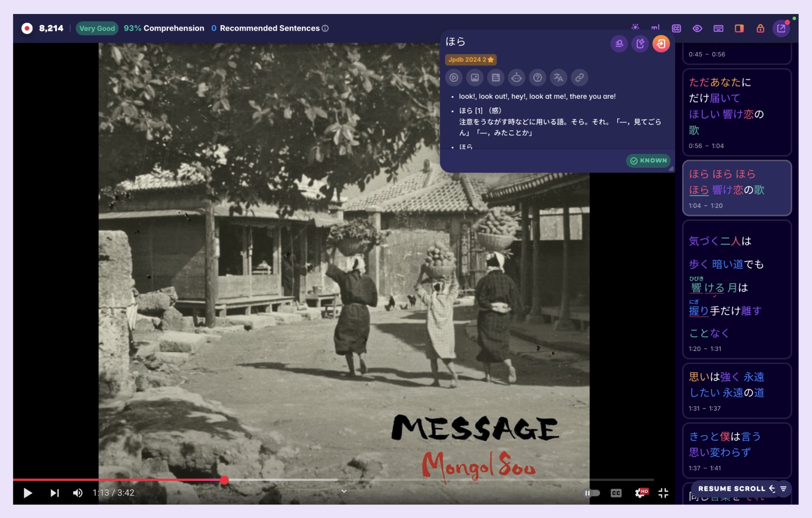Export ほら with the orange card-export icon
This screenshot has height=518, width=812.
(x=661, y=44)
